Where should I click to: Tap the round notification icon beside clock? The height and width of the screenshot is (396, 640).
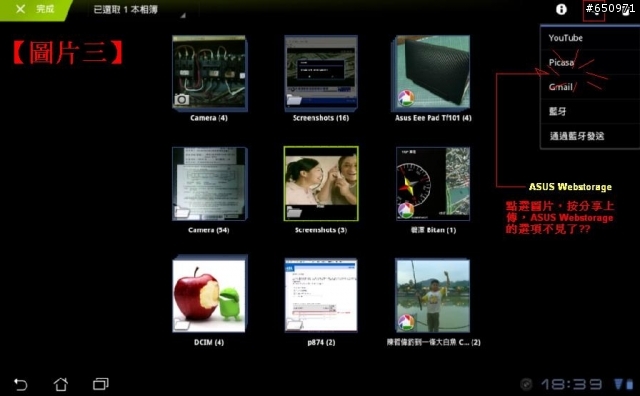[526, 384]
